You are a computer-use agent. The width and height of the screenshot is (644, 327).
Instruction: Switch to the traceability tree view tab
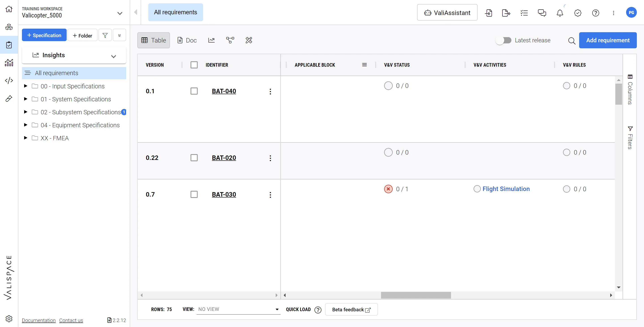(x=230, y=40)
